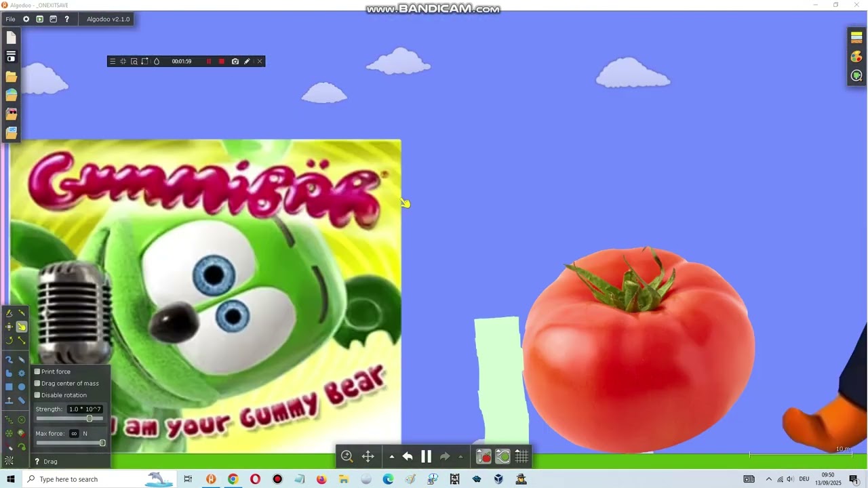The height and width of the screenshot is (488, 868).
Task: Select the highlighted Drag hand tool
Action: [x=22, y=327]
